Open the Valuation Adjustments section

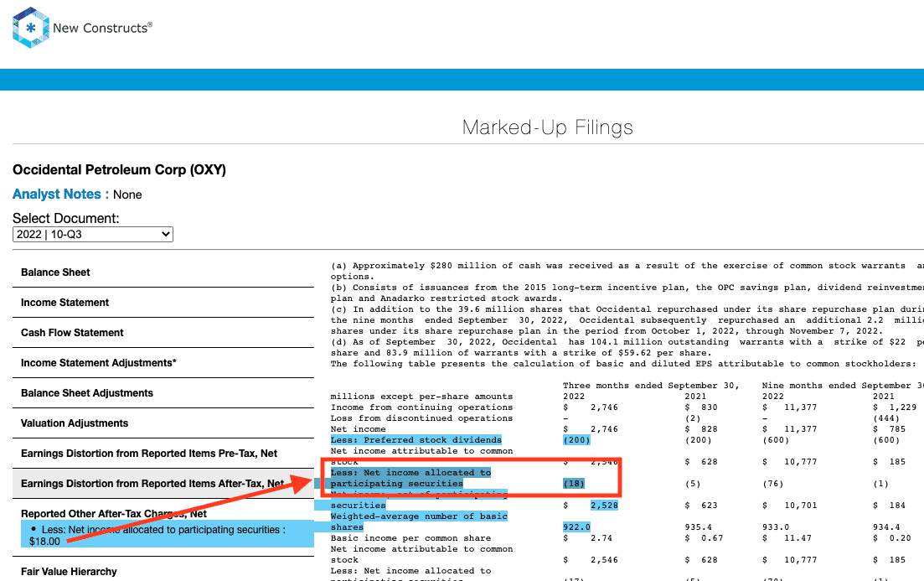coord(75,423)
